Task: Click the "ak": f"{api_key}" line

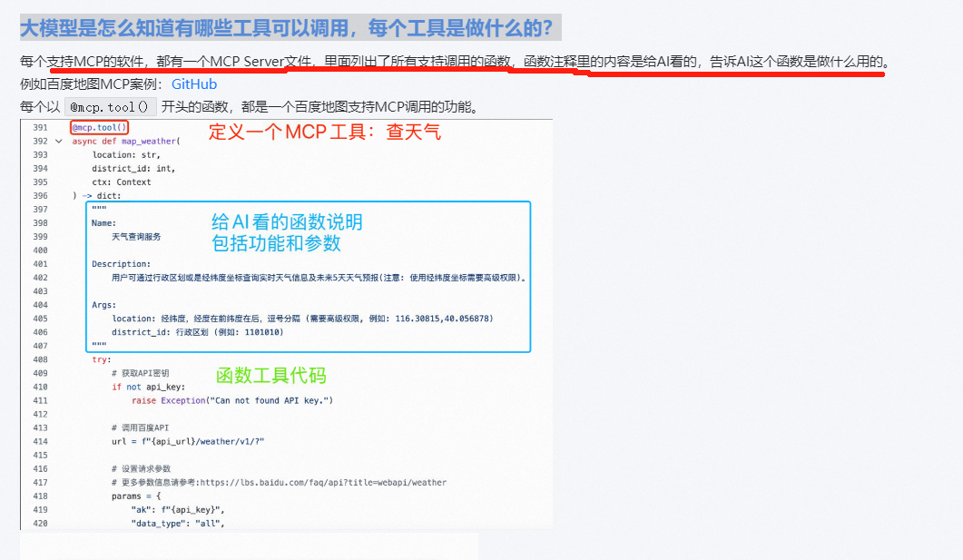Action: 178,510
